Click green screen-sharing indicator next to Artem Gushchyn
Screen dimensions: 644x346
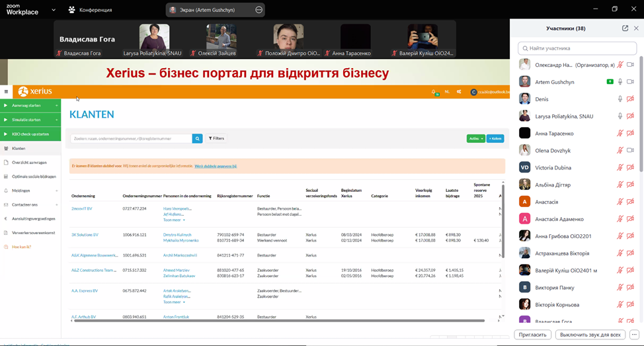coord(610,82)
